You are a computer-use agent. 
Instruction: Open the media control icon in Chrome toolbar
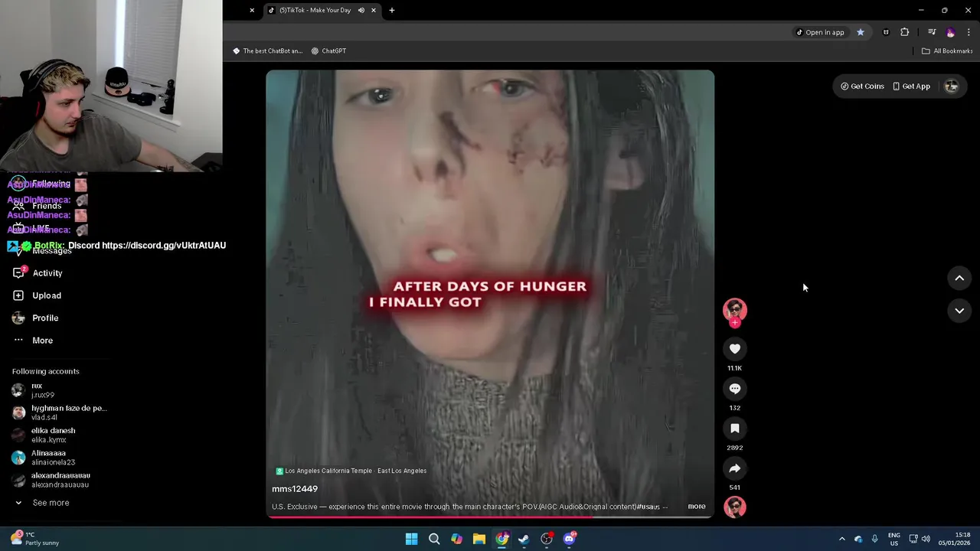click(x=932, y=32)
